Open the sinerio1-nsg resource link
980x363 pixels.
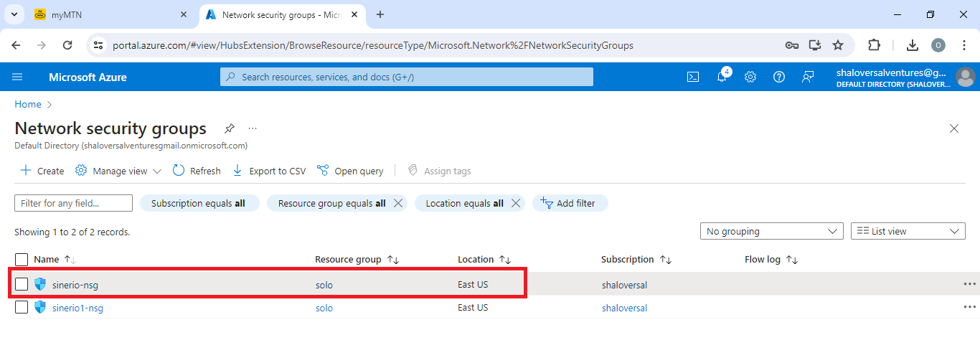77,308
